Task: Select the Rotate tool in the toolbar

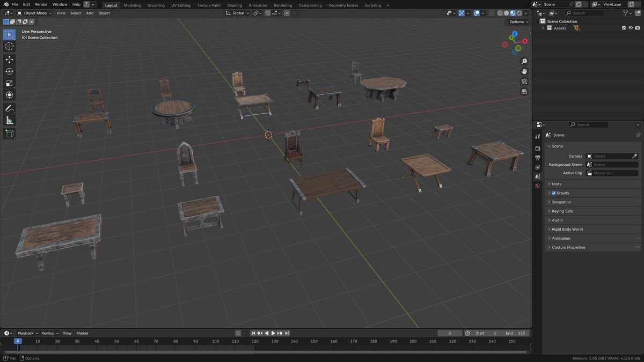Action: (x=9, y=71)
